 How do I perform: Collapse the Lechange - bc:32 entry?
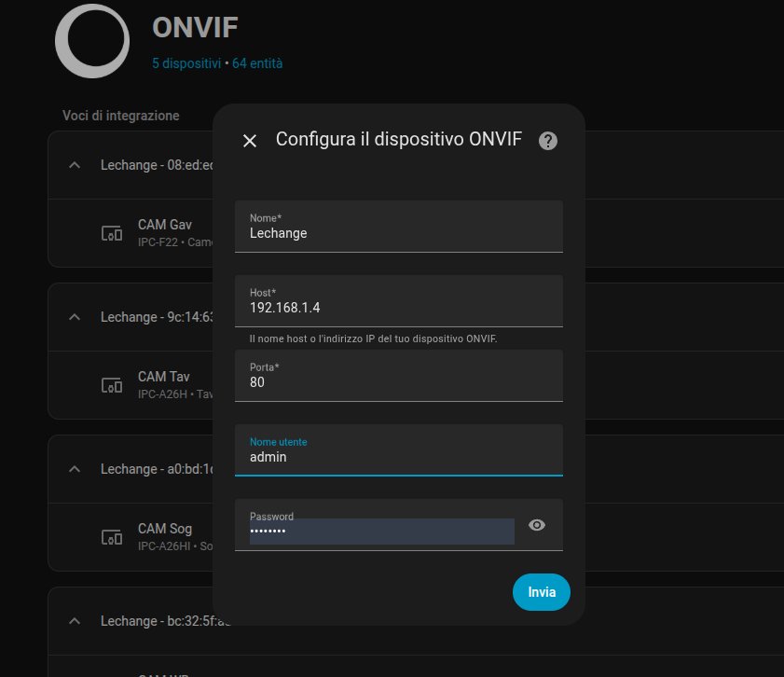point(75,621)
